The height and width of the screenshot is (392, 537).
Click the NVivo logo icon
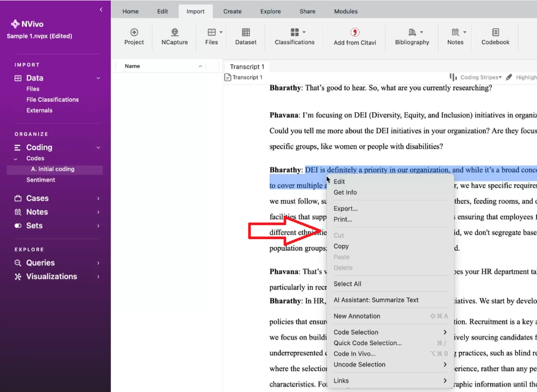point(15,24)
